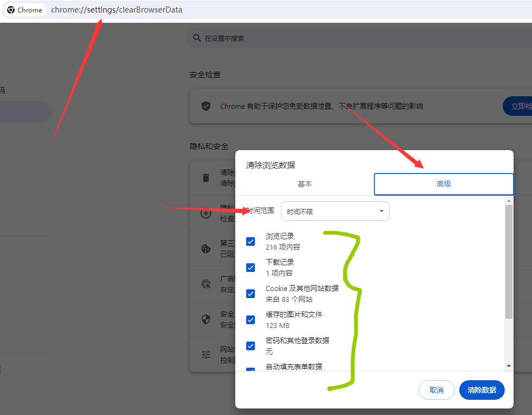Toggle the Cookie 及其他网站数据 checkbox

tap(251, 294)
